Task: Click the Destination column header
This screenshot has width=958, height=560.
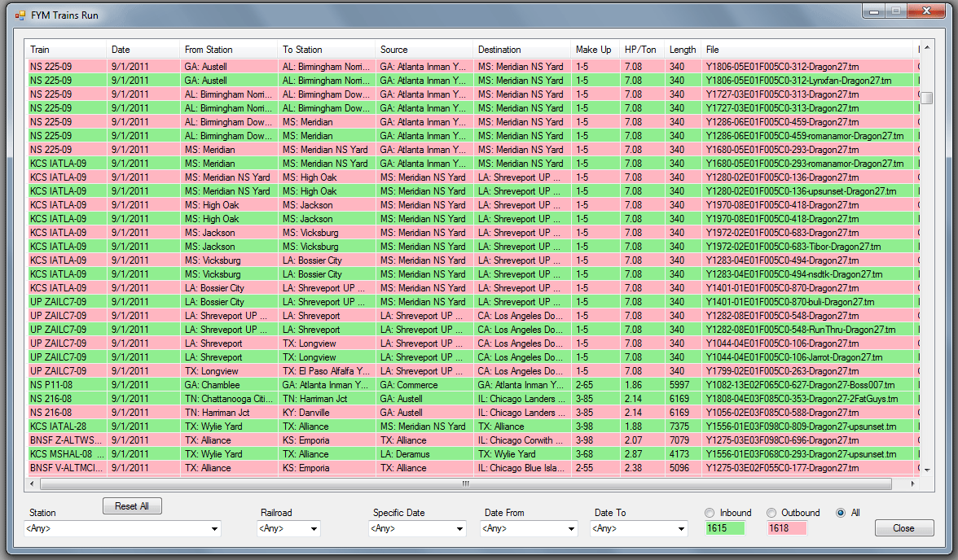Action: click(521, 50)
